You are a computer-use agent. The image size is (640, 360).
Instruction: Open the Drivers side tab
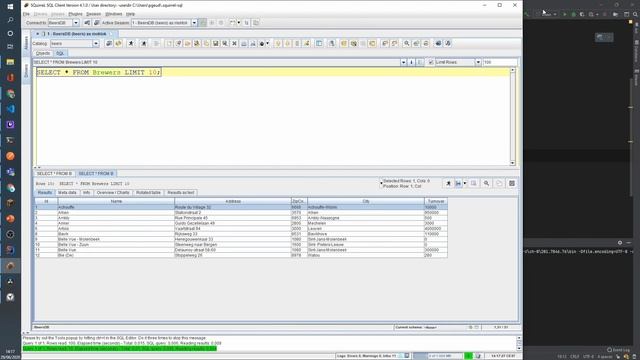[x=26, y=71]
